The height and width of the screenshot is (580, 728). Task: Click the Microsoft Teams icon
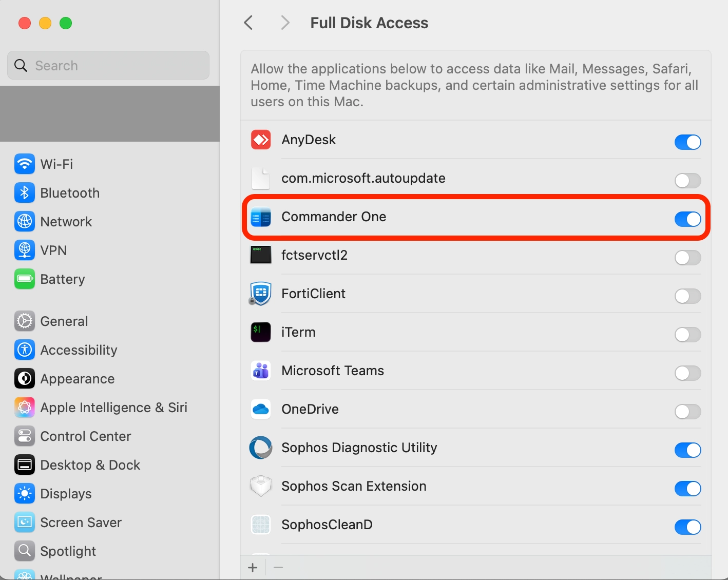click(261, 371)
